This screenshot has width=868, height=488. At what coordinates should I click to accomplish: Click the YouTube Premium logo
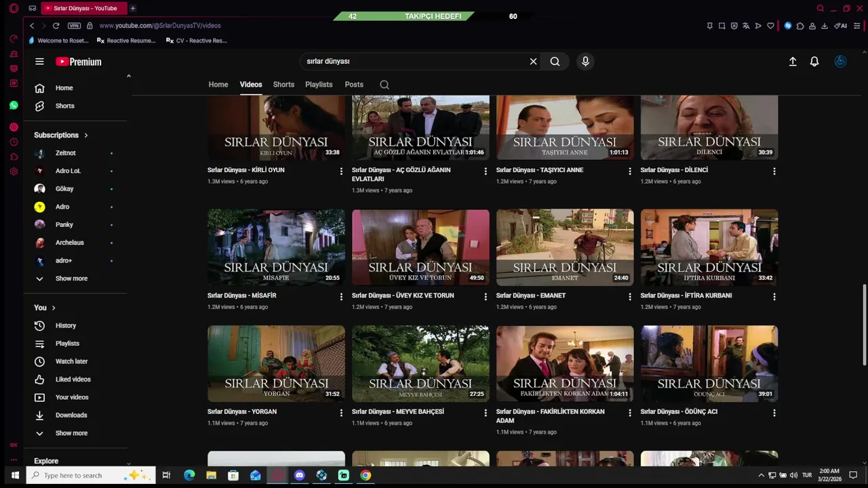79,62
